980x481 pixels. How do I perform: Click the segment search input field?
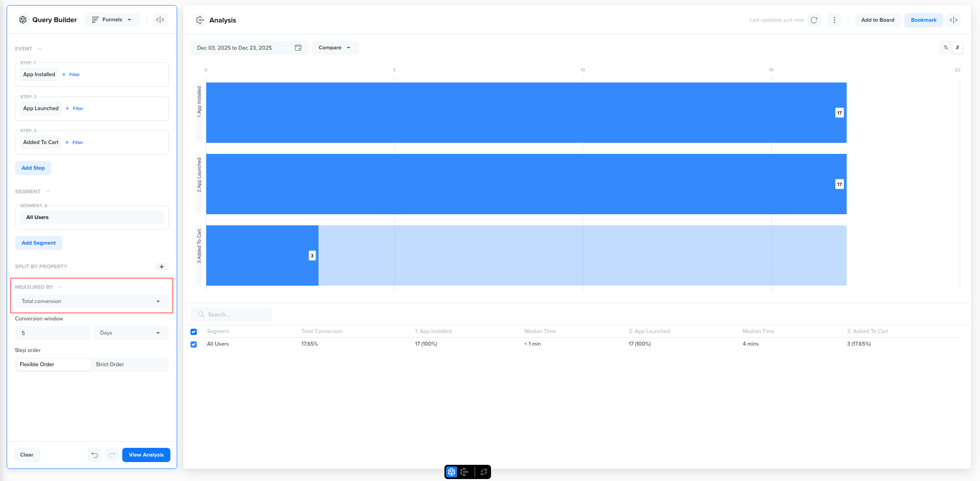237,314
